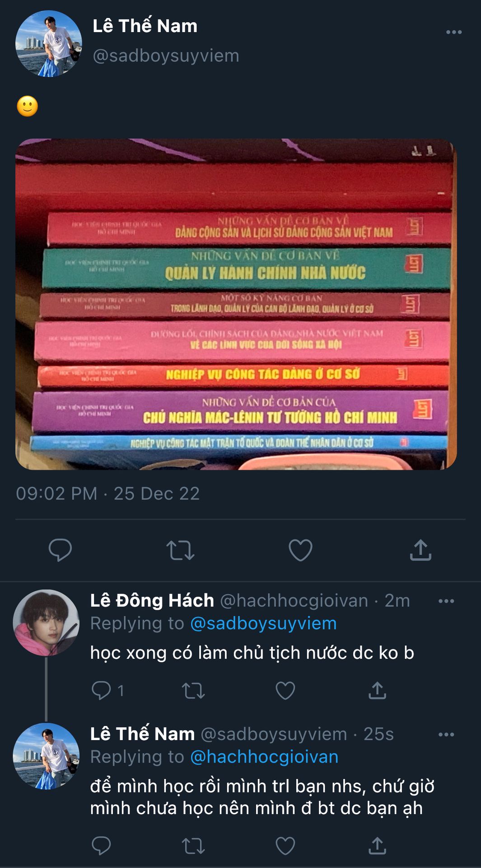481x868 pixels.
Task: Reply to the main tweet via comment icon
Action: tap(60, 550)
